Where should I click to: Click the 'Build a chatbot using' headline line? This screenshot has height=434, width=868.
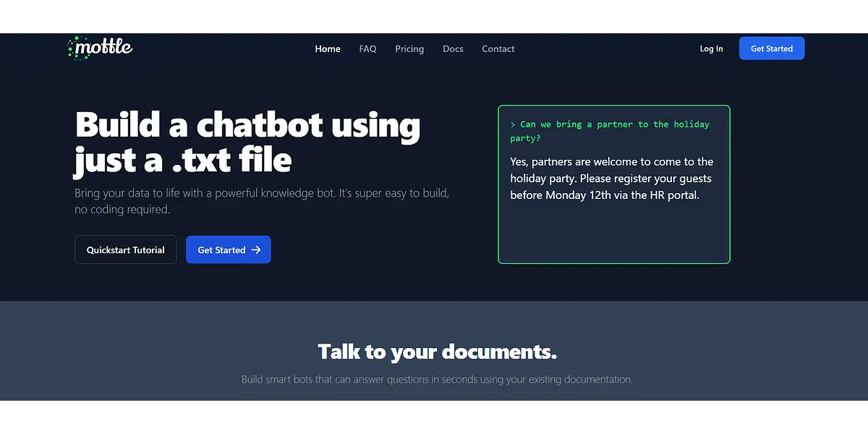click(247, 124)
